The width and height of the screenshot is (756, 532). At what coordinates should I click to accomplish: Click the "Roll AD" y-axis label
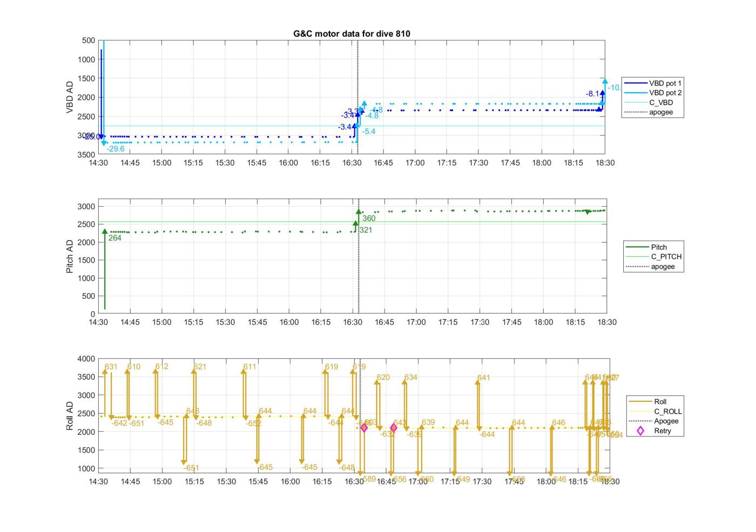tap(70, 415)
